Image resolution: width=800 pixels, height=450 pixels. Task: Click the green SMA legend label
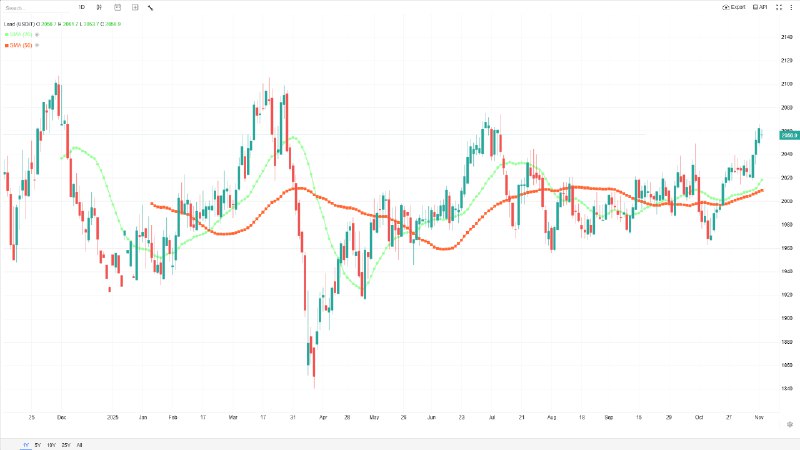(20, 35)
